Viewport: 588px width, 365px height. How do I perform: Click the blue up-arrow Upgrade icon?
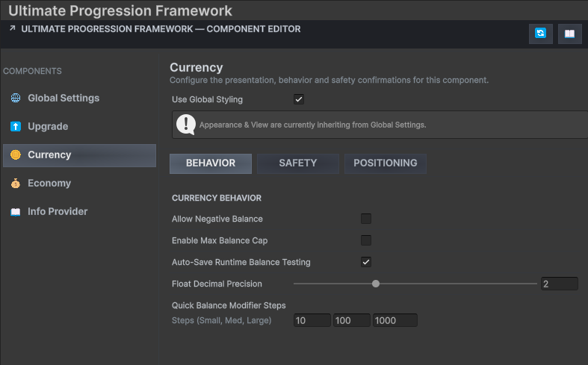(16, 126)
